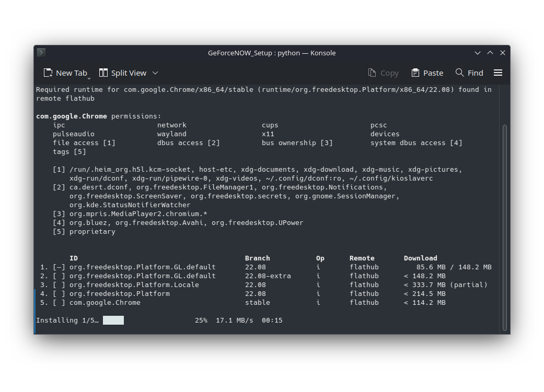
Task: Click the bold 'com.google.Chrome' permissions heading
Action: point(72,116)
